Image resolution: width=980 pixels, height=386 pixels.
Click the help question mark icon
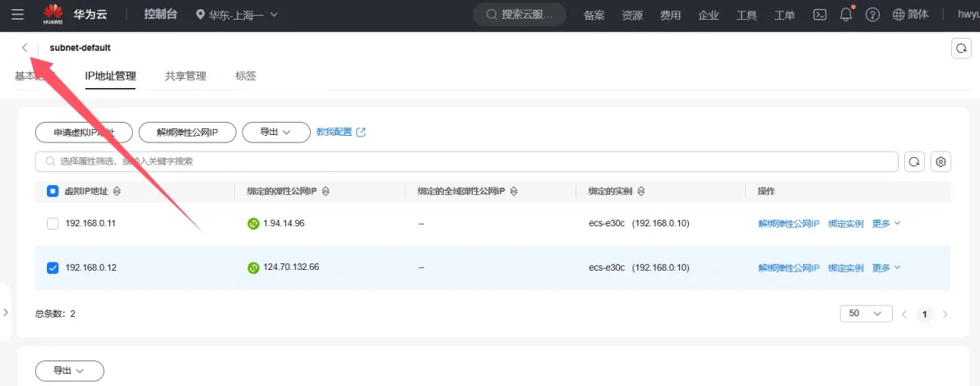872,14
